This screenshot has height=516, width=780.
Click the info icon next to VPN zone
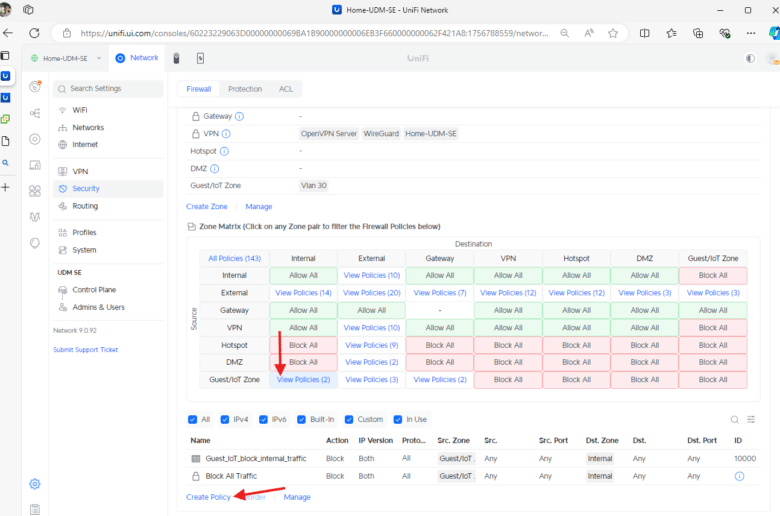[226, 134]
